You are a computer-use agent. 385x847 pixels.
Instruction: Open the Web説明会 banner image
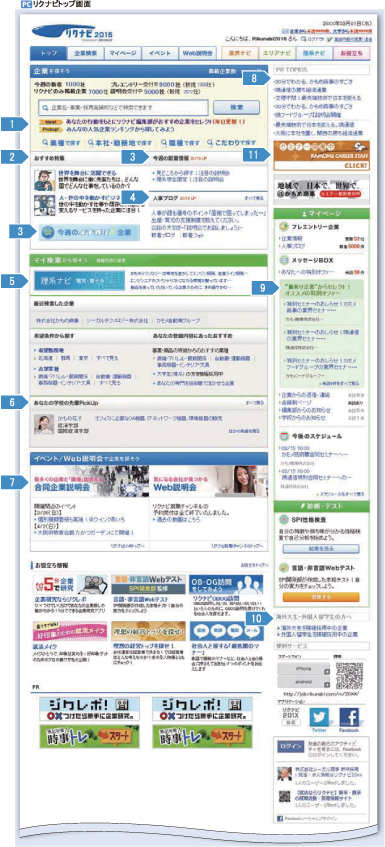(x=207, y=481)
